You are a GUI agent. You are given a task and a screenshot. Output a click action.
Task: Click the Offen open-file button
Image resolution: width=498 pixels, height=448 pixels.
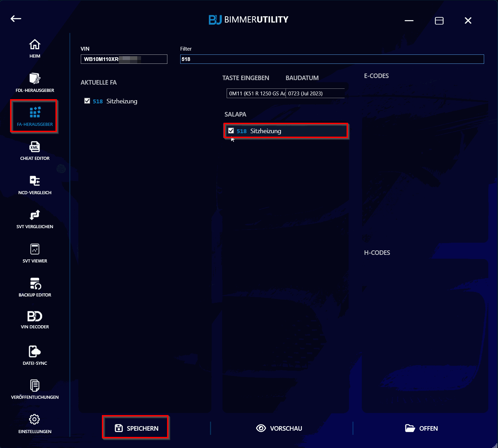421,428
